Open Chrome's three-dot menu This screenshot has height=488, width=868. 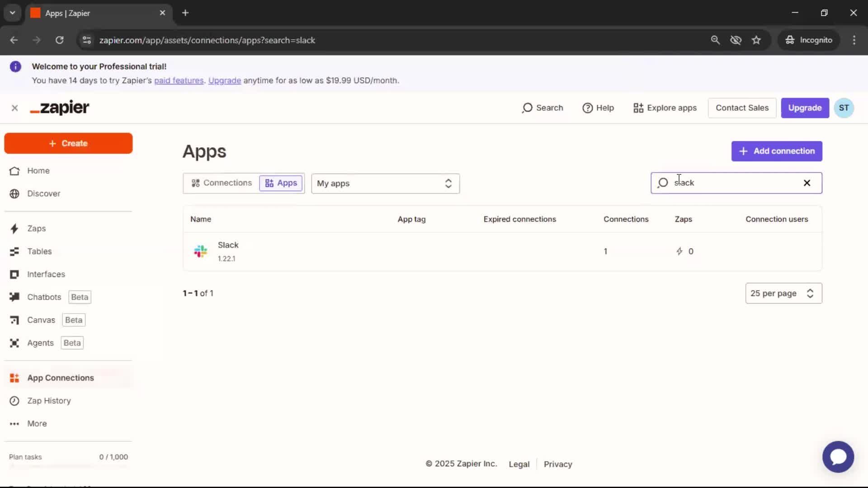pyautogui.click(x=854, y=40)
